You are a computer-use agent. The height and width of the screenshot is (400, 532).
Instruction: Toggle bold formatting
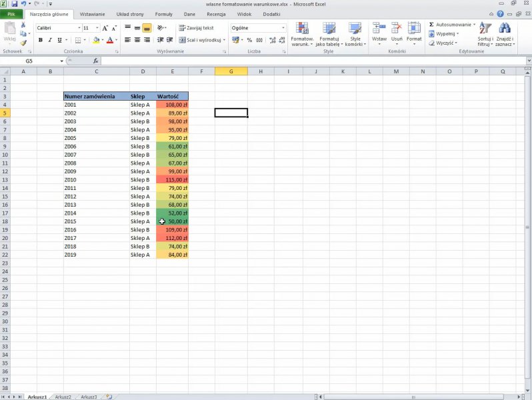click(x=41, y=40)
